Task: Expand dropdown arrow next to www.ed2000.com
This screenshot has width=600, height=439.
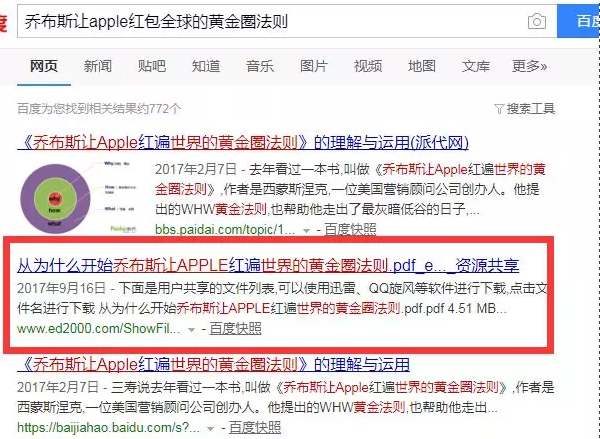Action: coord(191,330)
